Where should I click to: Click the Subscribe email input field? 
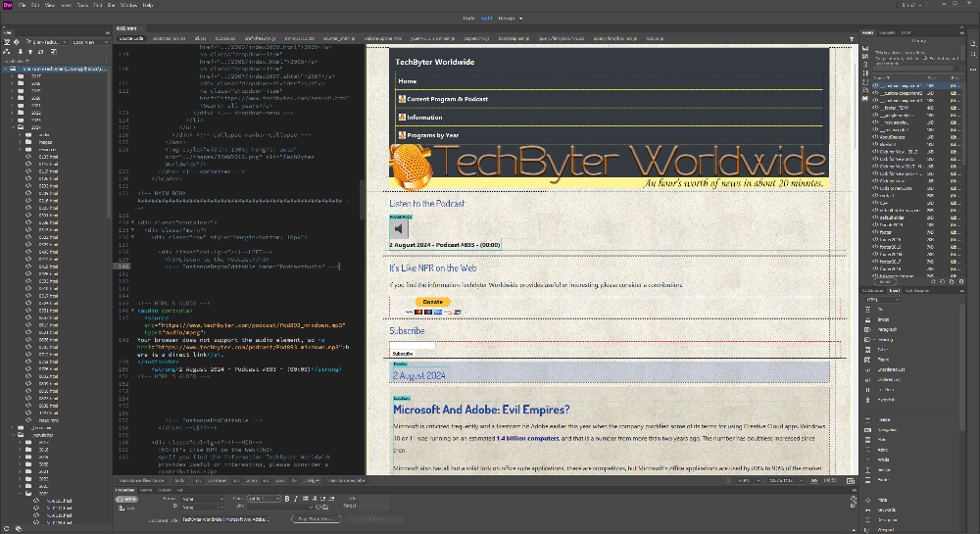pos(412,345)
